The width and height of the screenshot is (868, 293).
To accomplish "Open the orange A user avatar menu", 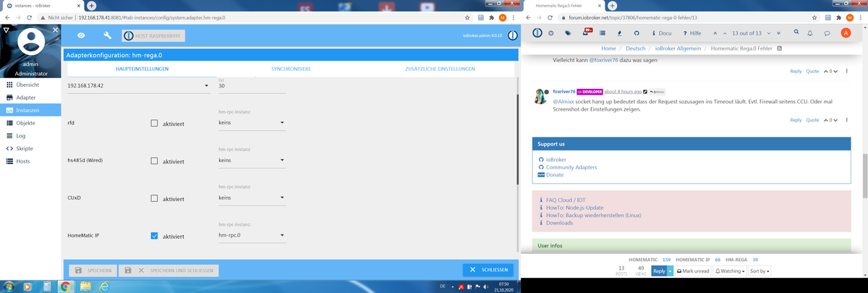I will [846, 33].
